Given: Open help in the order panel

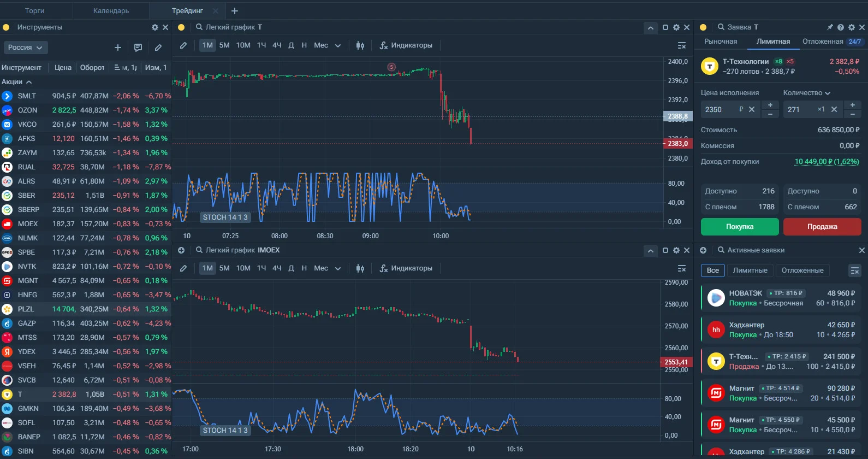Looking at the screenshot, I should (x=841, y=27).
